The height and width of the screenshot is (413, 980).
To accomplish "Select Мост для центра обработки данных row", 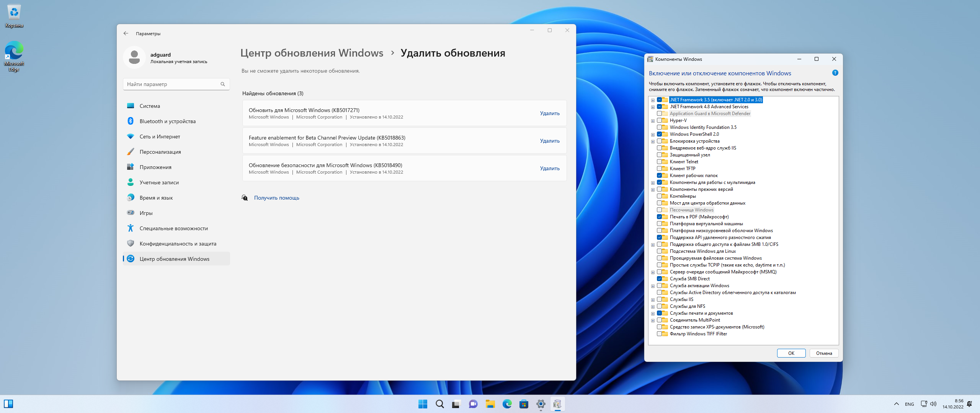I will point(707,203).
